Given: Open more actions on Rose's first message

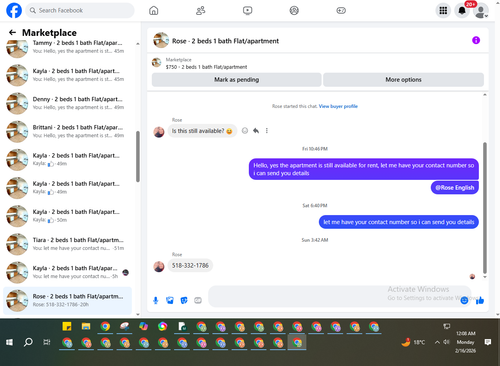Looking at the screenshot, I should click(267, 131).
